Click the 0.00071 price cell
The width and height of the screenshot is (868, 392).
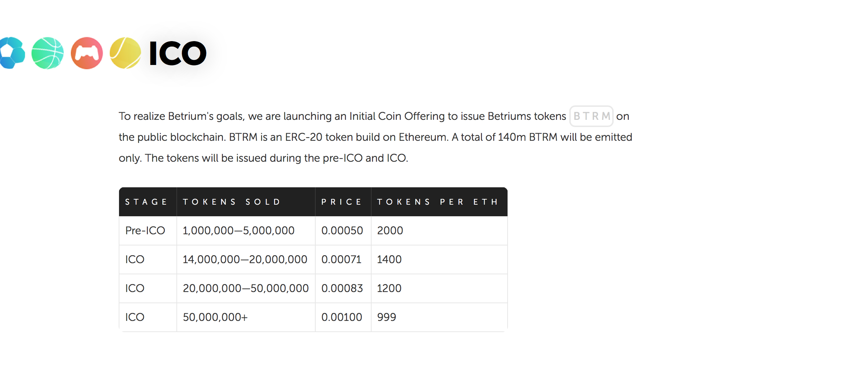[x=341, y=260]
